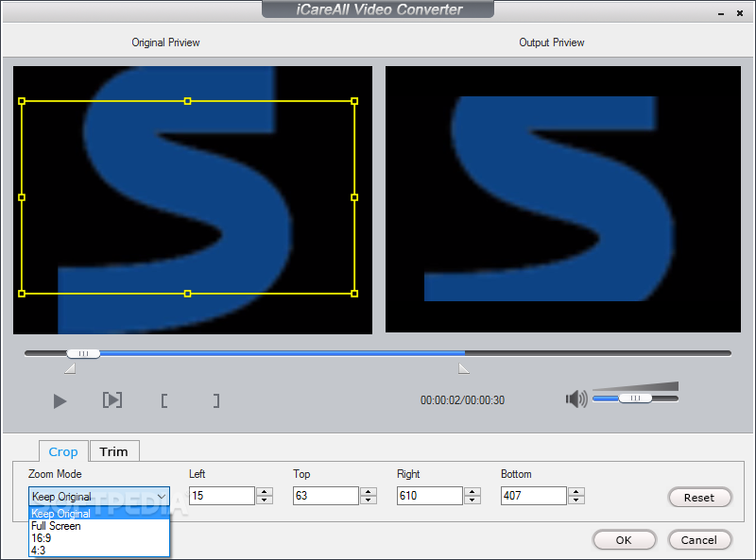The height and width of the screenshot is (560, 756).
Task: Select the 4:3 zoom option
Action: click(99, 550)
